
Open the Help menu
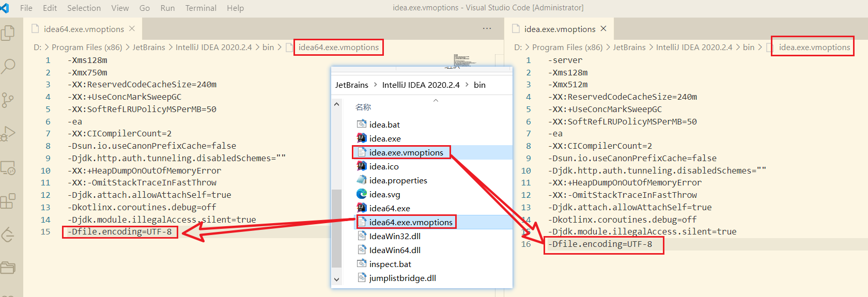tap(236, 8)
